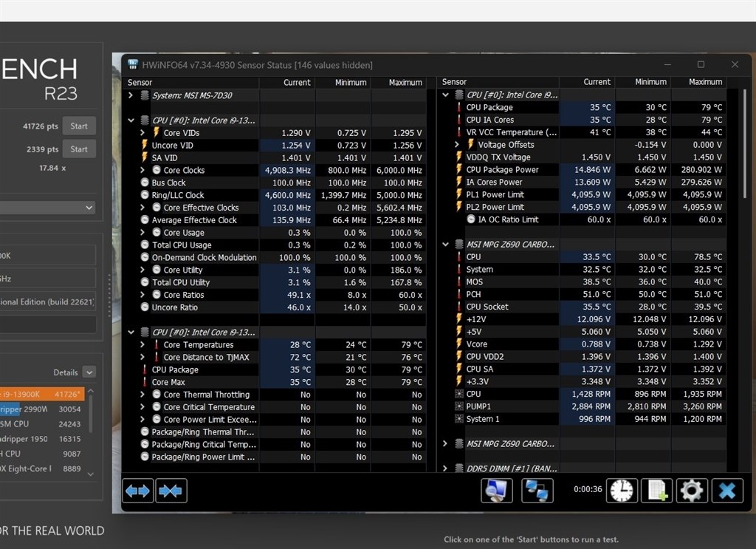Expand the Core VIDs row
Screen dimensions: 756x549
coord(142,132)
